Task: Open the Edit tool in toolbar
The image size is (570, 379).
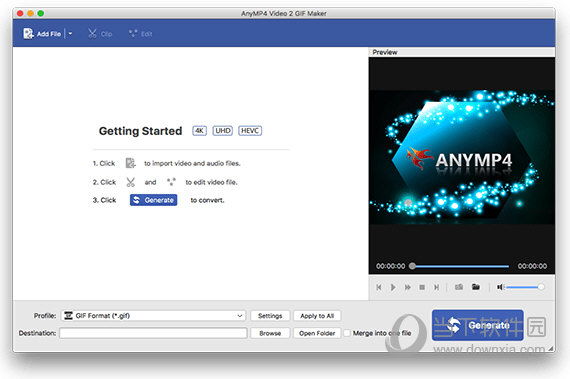Action: pyautogui.click(x=140, y=34)
